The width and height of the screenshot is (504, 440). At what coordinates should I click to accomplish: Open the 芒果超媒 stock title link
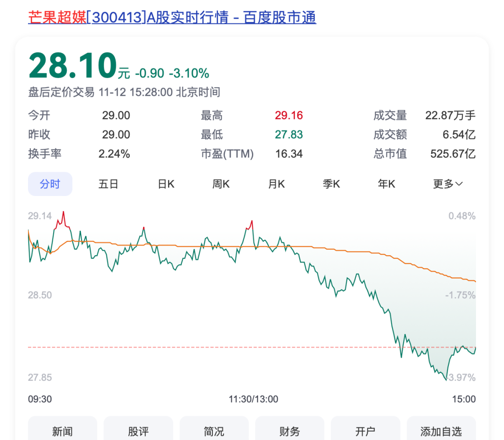172,18
